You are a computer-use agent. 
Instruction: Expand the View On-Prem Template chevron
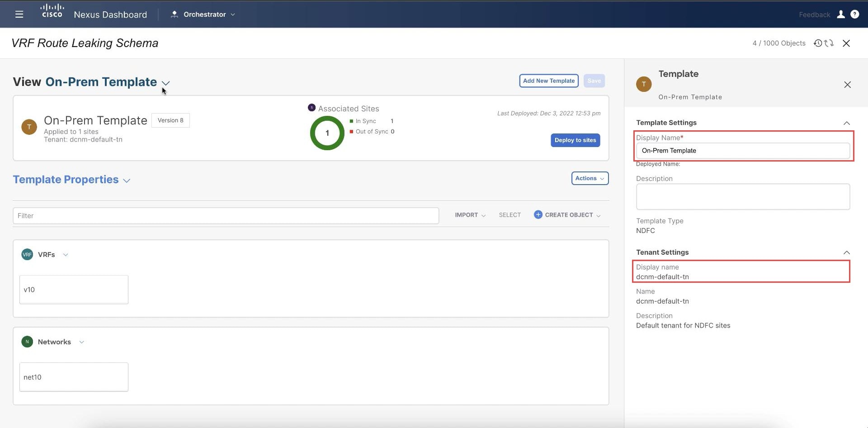click(x=166, y=83)
